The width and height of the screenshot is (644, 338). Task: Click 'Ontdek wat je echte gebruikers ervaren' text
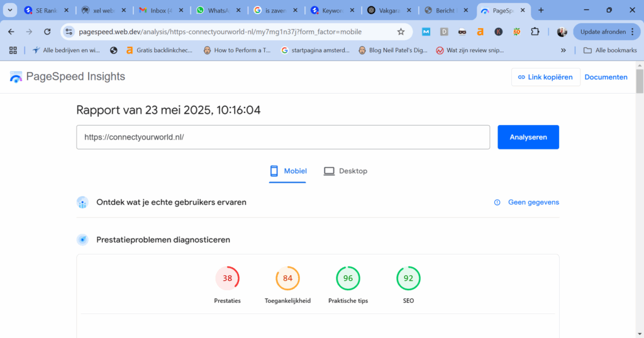[x=171, y=202]
